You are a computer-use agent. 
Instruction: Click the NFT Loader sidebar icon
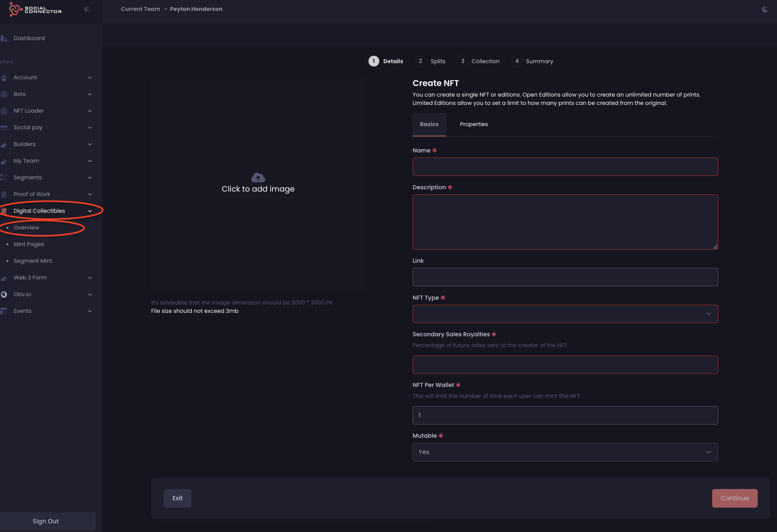pyautogui.click(x=4, y=111)
